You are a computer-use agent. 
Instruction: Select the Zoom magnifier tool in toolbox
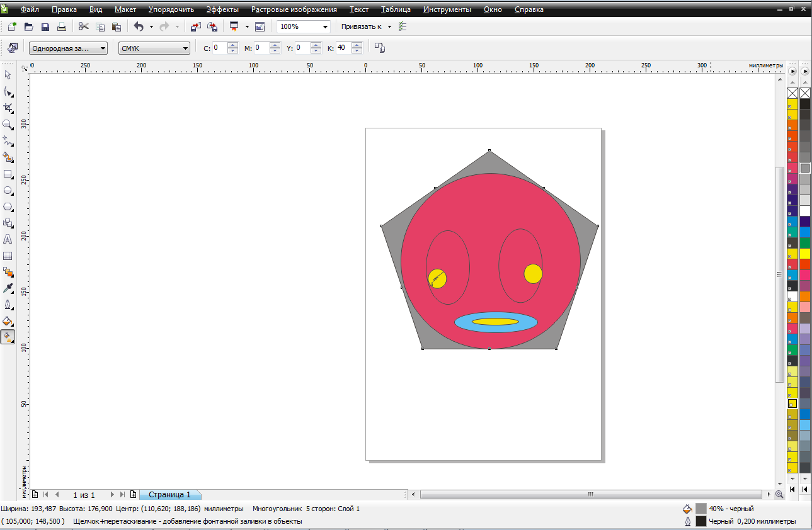(8, 124)
